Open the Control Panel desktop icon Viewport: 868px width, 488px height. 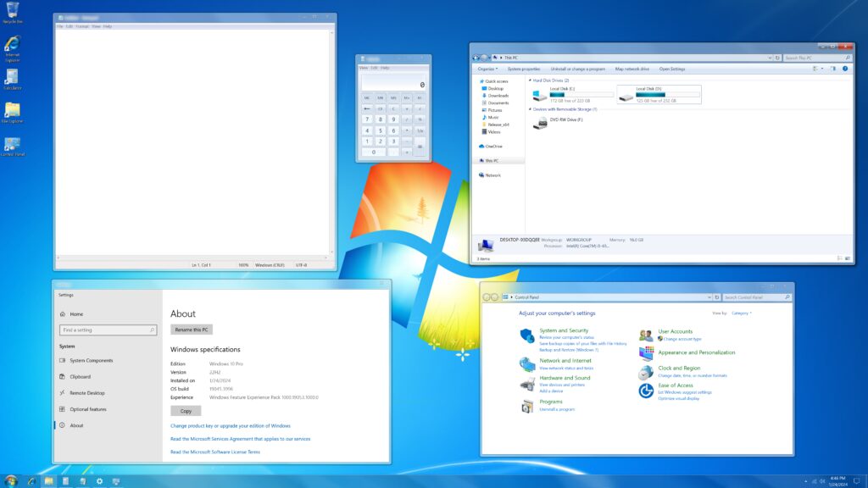(x=12, y=146)
